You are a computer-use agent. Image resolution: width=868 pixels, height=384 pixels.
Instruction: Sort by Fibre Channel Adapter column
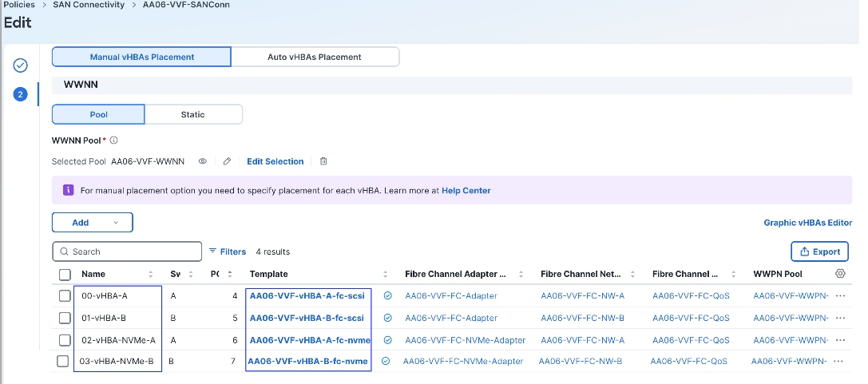[x=521, y=275]
